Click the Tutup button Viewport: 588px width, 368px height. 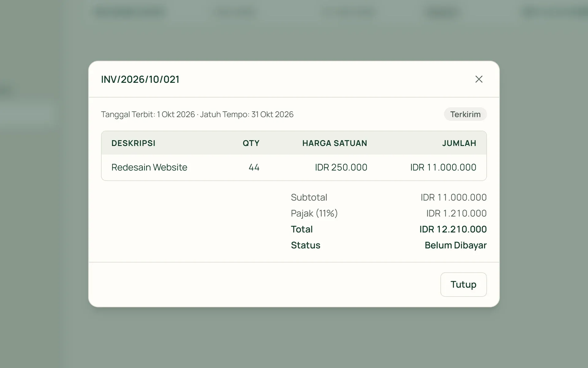point(463,285)
